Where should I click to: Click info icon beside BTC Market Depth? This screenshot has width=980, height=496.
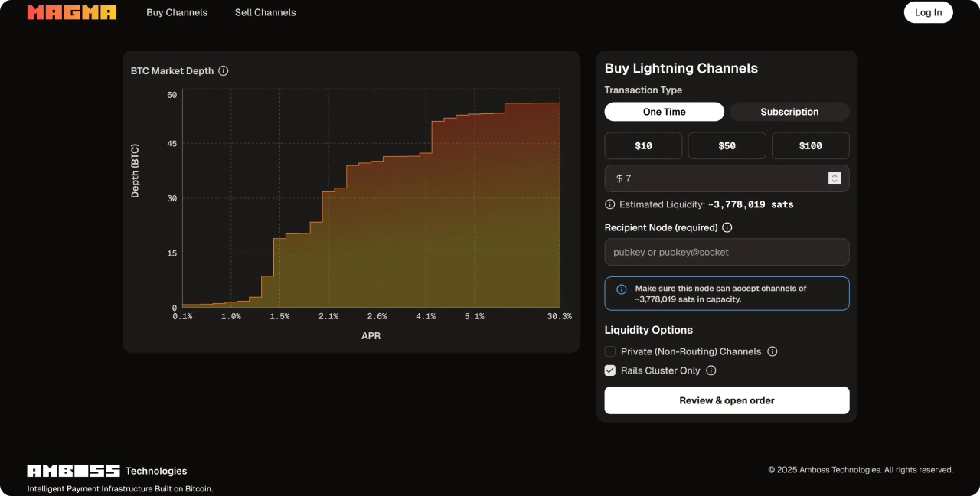[x=224, y=71]
